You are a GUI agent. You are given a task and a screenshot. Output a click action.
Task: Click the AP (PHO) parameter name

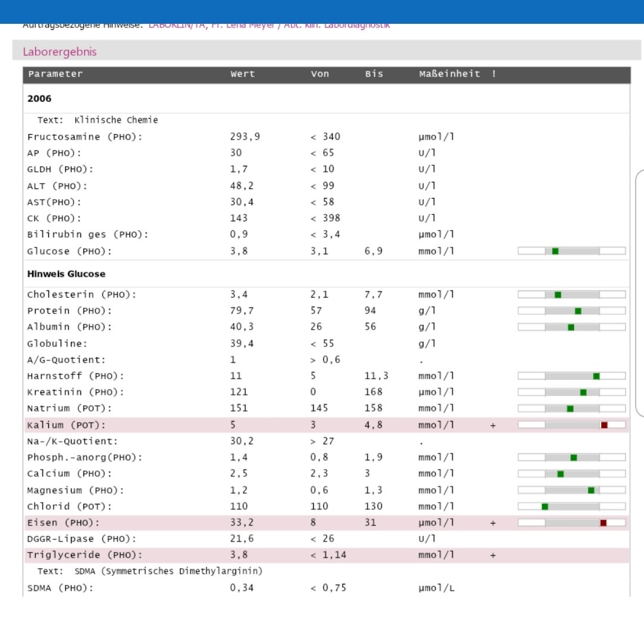tap(54, 153)
